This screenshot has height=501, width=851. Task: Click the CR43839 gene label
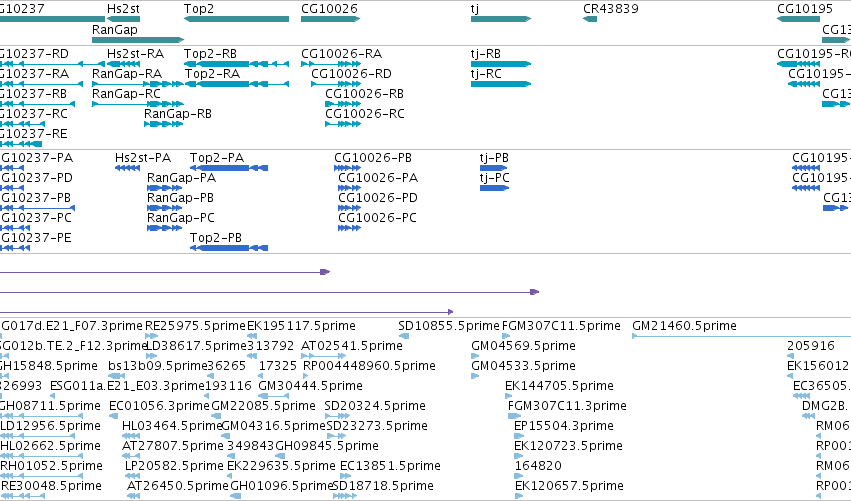611,9
